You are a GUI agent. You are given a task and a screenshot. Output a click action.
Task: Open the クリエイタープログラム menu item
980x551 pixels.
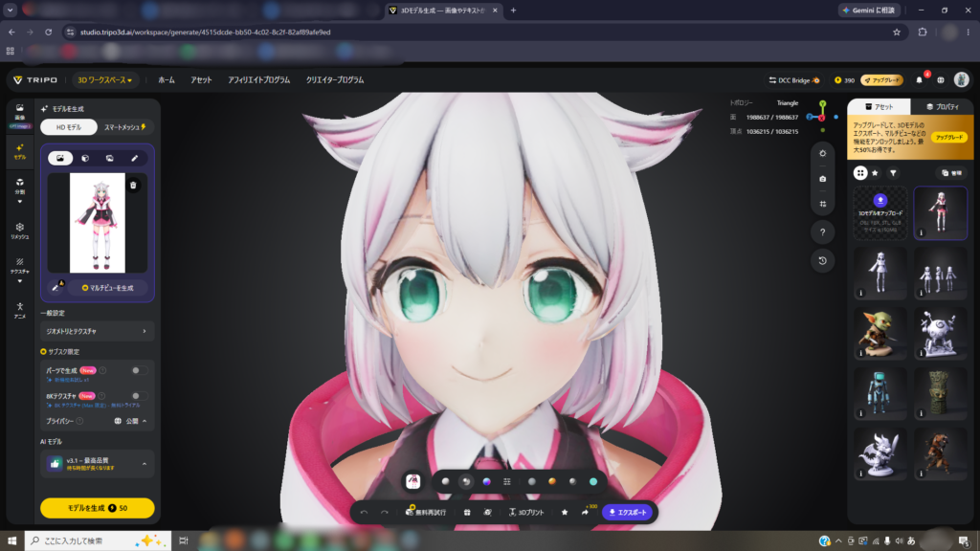click(335, 80)
